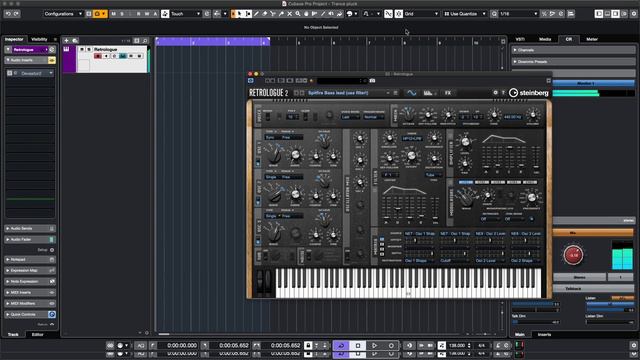
Task: Click the Stop button in transport
Action: click(358, 346)
